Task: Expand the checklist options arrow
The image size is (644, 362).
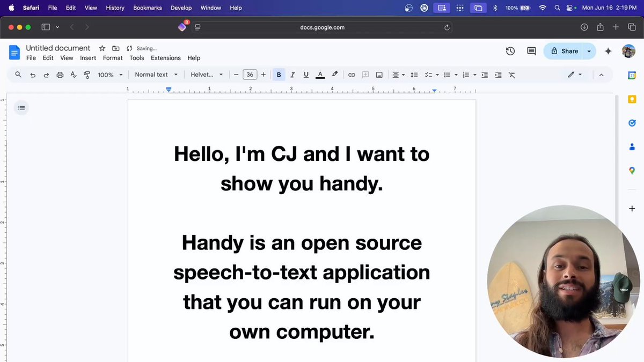Action: coord(437,75)
